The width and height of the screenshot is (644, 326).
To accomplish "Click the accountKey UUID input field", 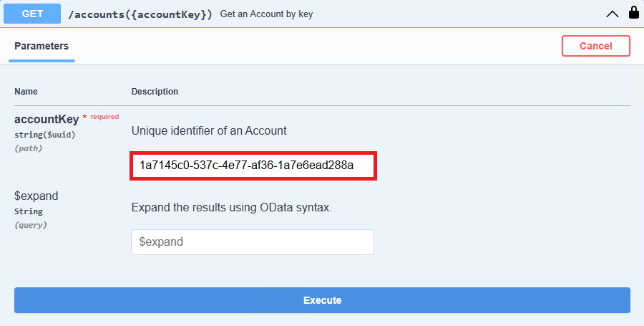I will pyautogui.click(x=253, y=166).
